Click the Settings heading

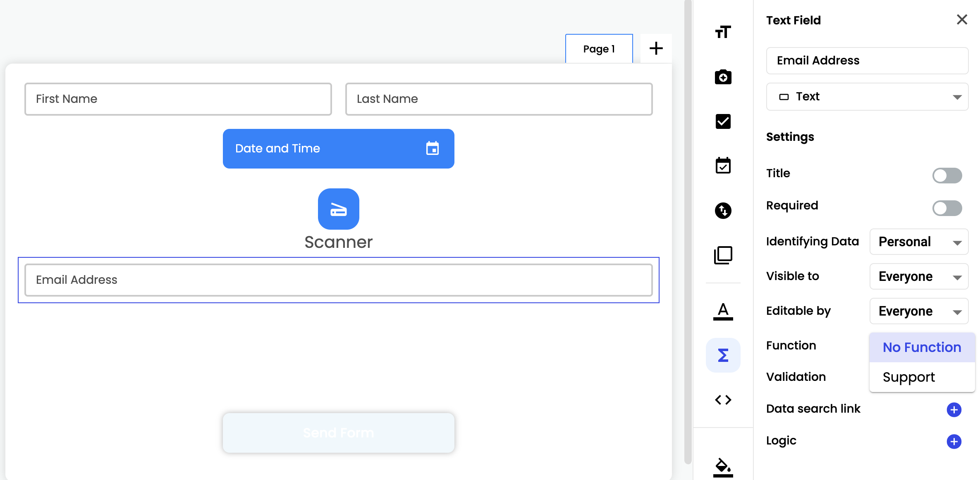(x=790, y=137)
